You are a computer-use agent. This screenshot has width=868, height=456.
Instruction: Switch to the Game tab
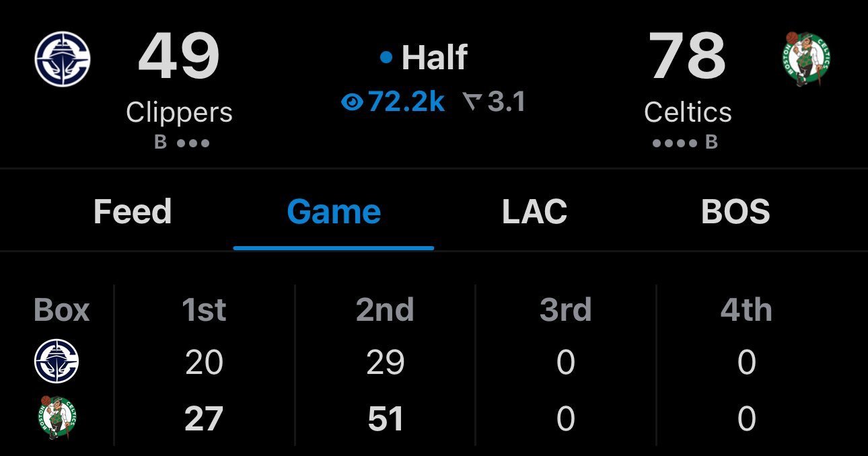coord(334,212)
